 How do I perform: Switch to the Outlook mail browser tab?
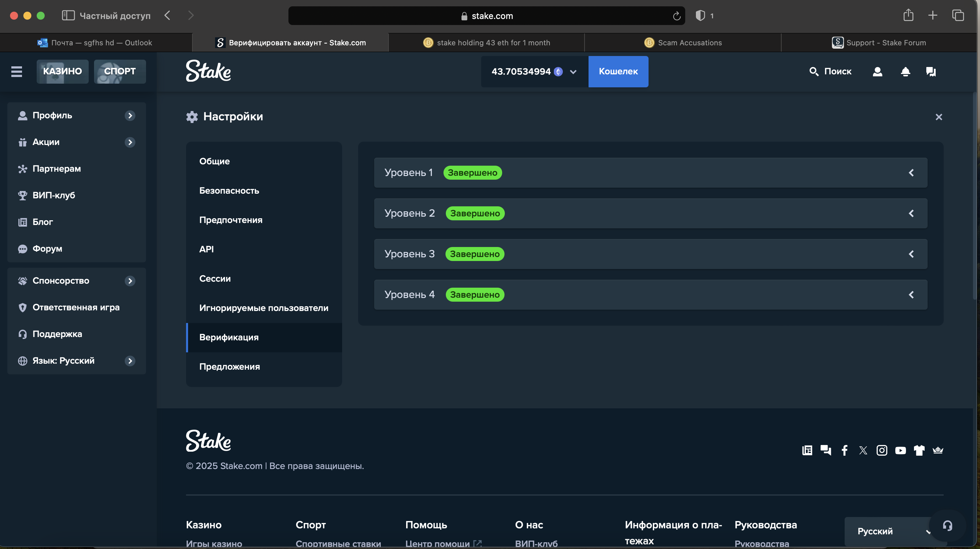(x=96, y=43)
